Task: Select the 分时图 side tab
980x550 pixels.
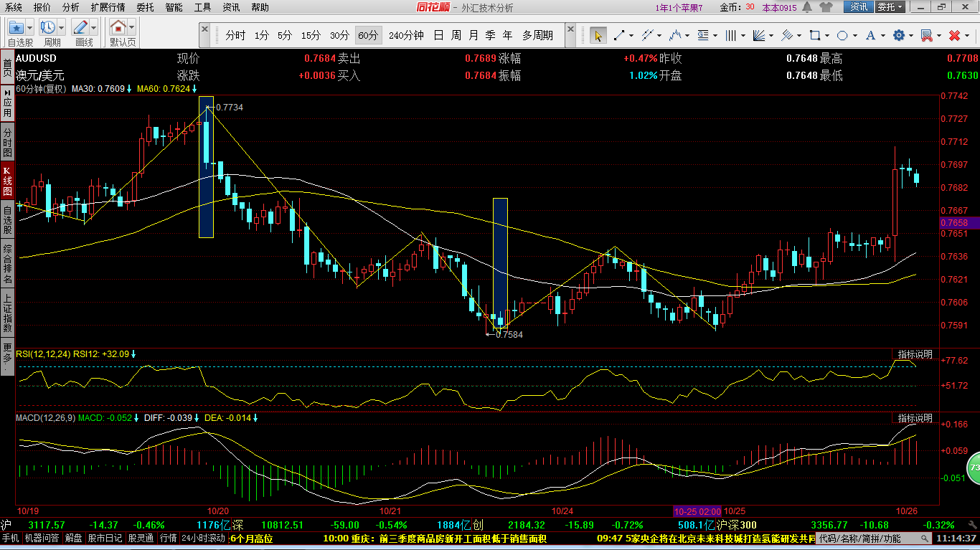Action: (x=7, y=143)
